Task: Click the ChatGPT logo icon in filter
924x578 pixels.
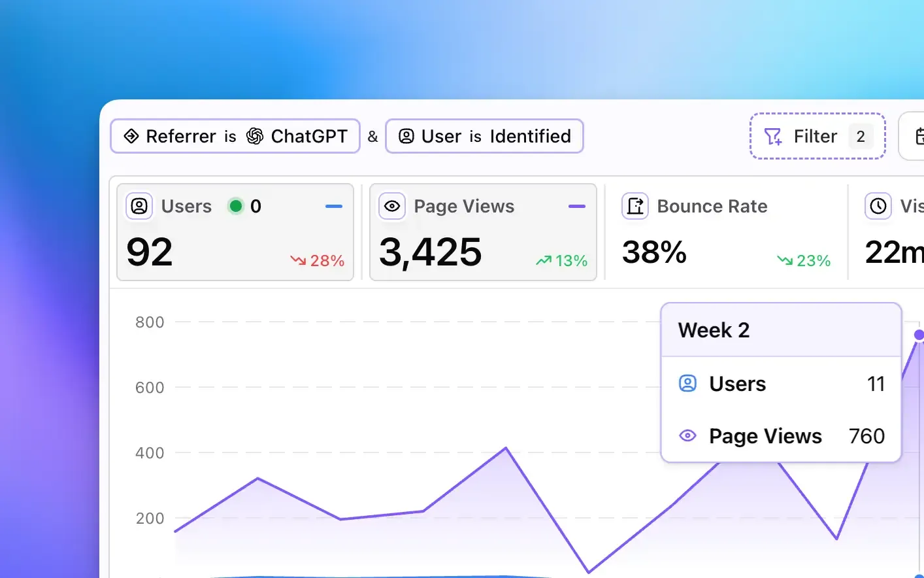Action: tap(255, 136)
